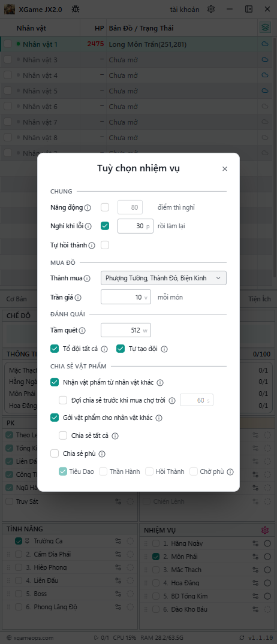Check 3. Mặc Thạch task checkbox
Screen dimensions: 277x644
[156, 570]
